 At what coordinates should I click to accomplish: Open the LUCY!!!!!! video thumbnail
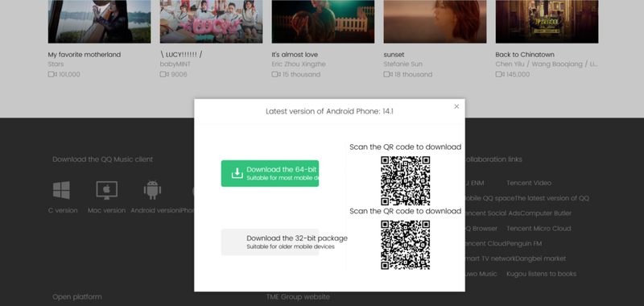pos(211,22)
